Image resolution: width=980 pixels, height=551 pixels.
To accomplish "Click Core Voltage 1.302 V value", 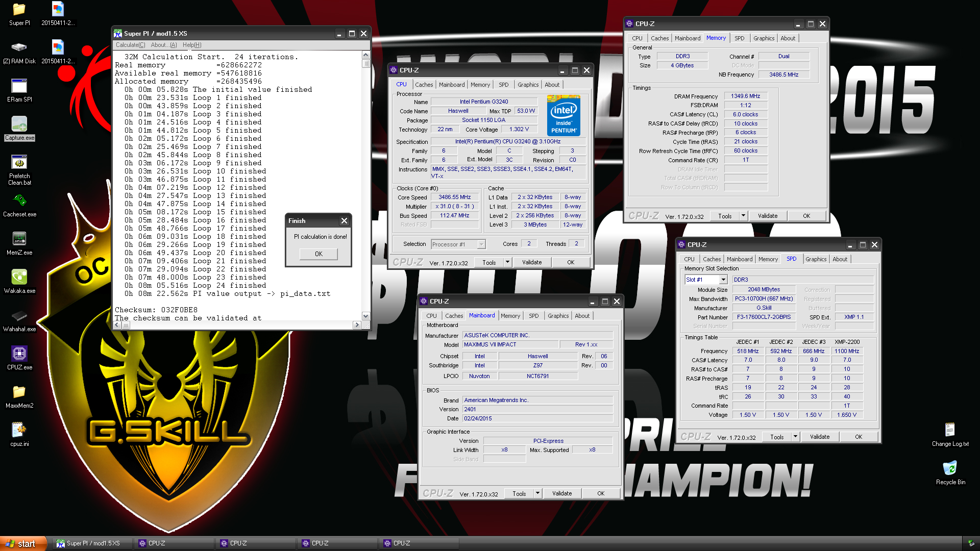I will [x=519, y=129].
